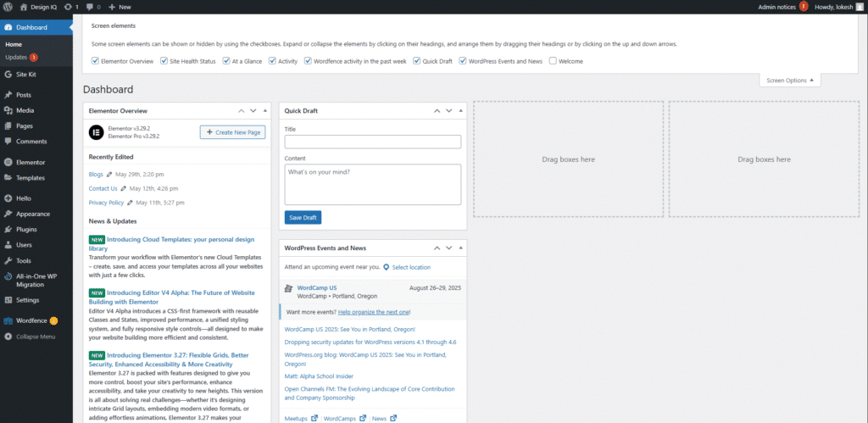Click the Wordfence notification badge in sidebar
The image size is (868, 423).
coord(53,320)
